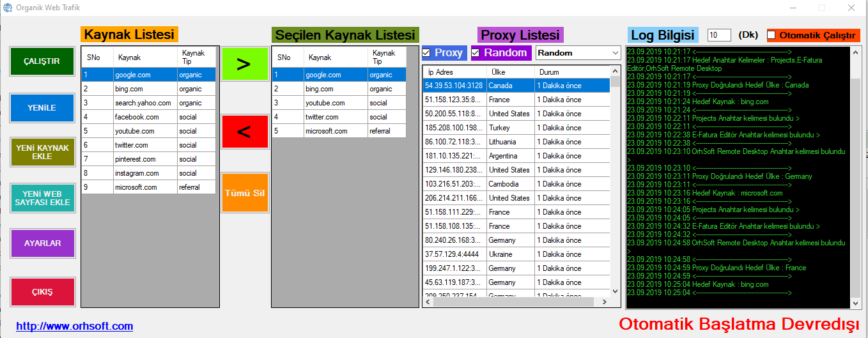
Task: Select the Cambodia proxy row
Action: point(516,184)
